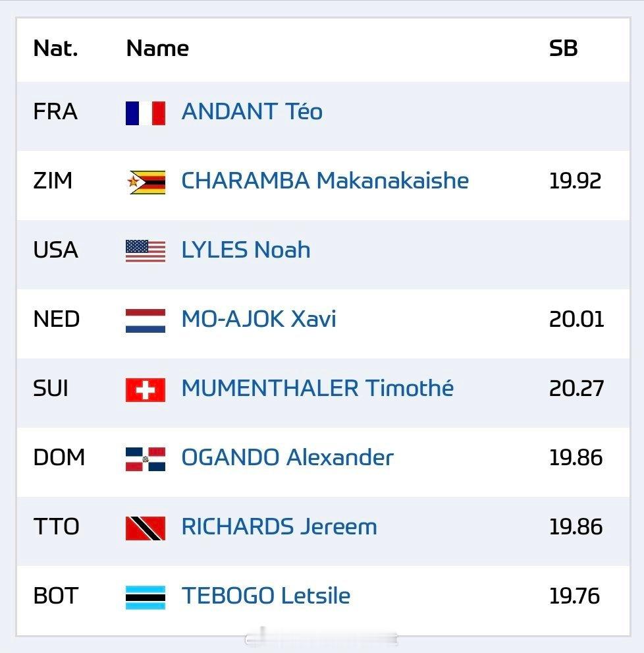Viewport: 644px width, 653px height.
Task: Click the Trinidad and Tobago flag
Action: coord(146,528)
